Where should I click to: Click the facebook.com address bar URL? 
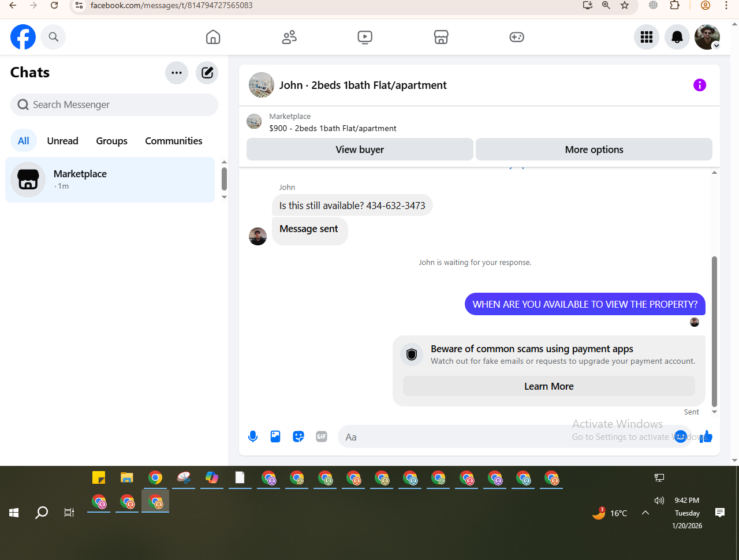(x=171, y=5)
